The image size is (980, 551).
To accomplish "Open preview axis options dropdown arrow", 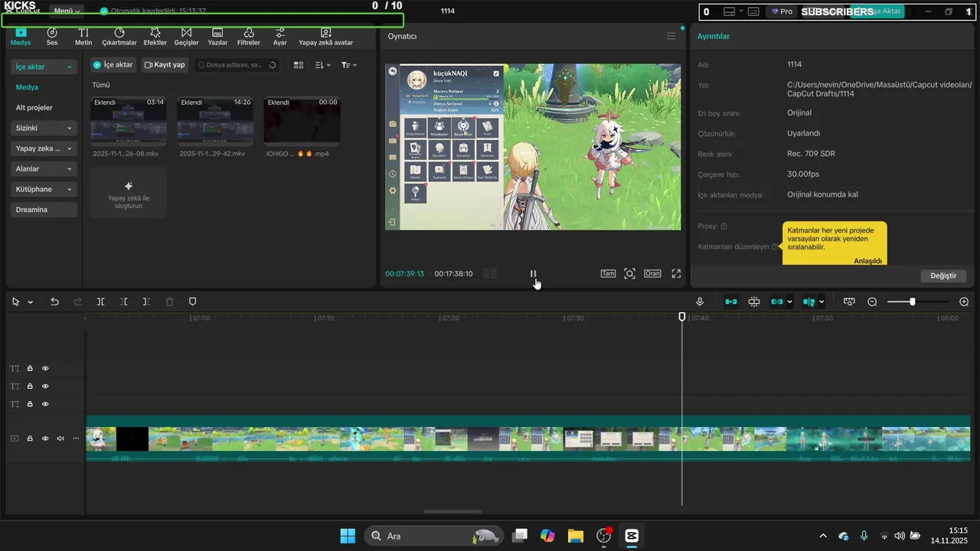I will click(x=822, y=302).
